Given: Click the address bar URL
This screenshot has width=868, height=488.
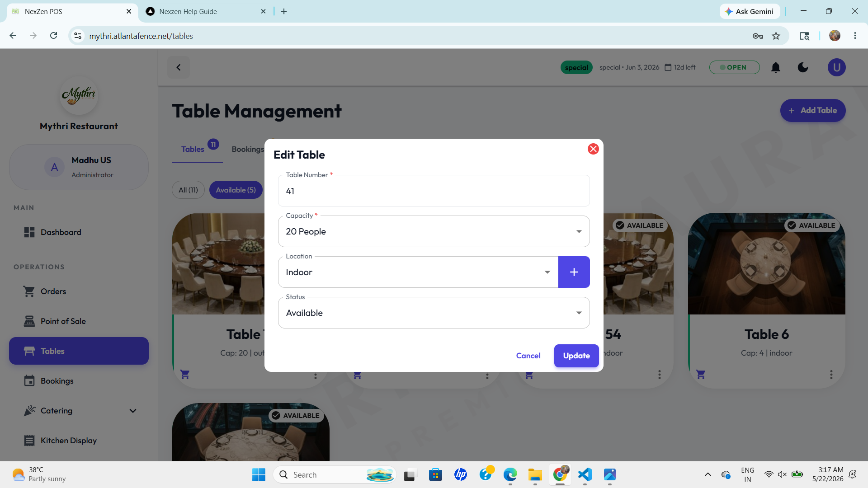Looking at the screenshot, I should (x=141, y=36).
